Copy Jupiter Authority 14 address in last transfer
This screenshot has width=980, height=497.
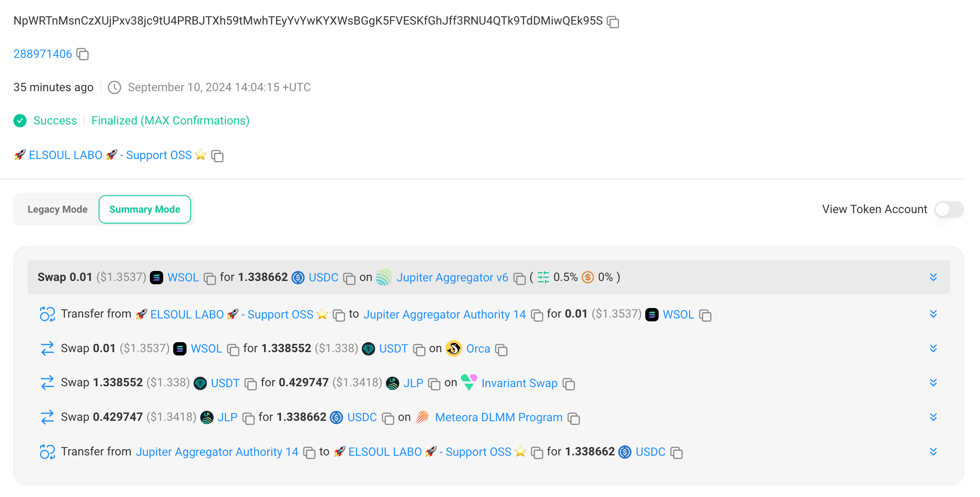pyautogui.click(x=309, y=453)
